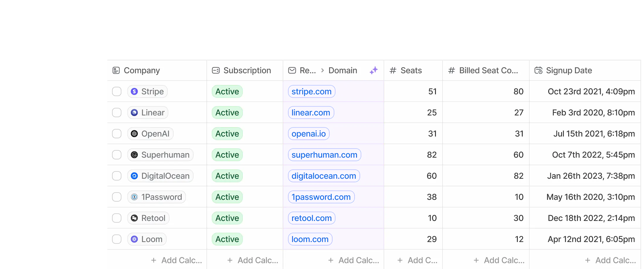The image size is (644, 269).
Task: Add calculation under Signup Date column
Action: tap(611, 260)
